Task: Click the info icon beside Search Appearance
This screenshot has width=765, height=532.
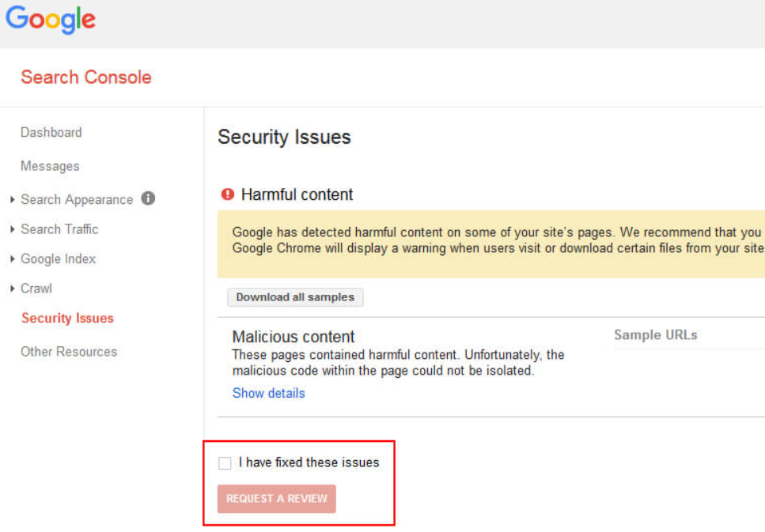Action: [147, 199]
